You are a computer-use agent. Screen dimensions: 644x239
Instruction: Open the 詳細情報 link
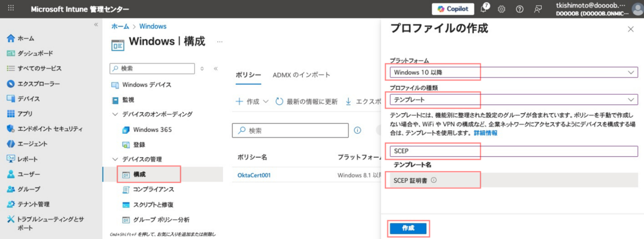pyautogui.click(x=486, y=133)
